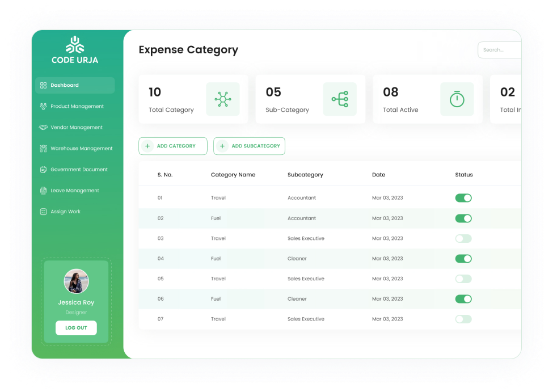Enable the status toggle for row 03
553x392 pixels.
tap(463, 238)
